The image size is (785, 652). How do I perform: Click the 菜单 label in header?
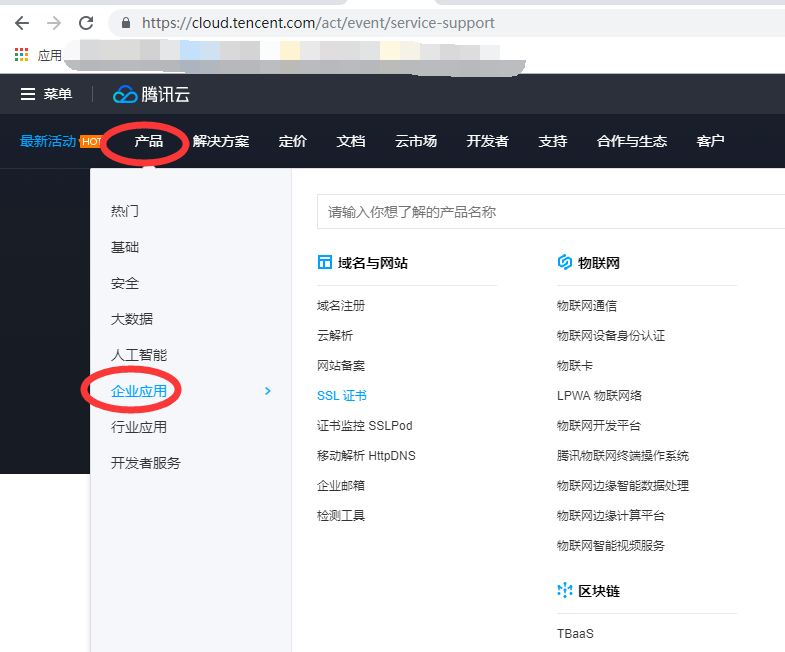coord(58,94)
